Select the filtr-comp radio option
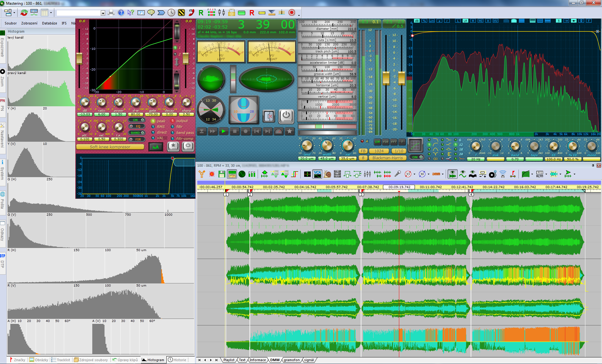The height and width of the screenshot is (364, 602). (x=172, y=138)
